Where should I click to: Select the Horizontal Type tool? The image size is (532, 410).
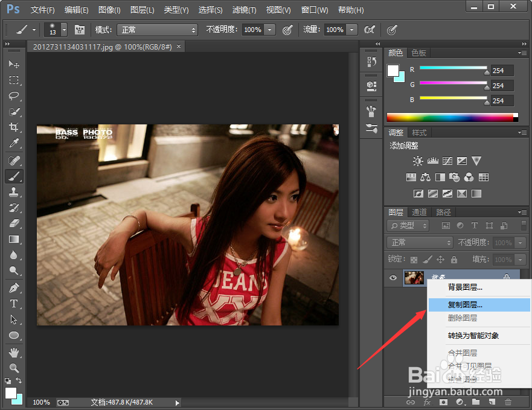(15, 303)
